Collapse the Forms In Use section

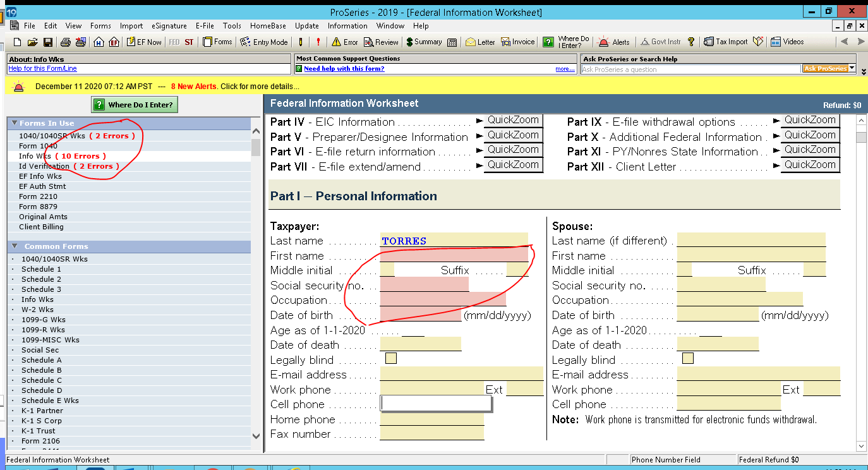click(15, 123)
